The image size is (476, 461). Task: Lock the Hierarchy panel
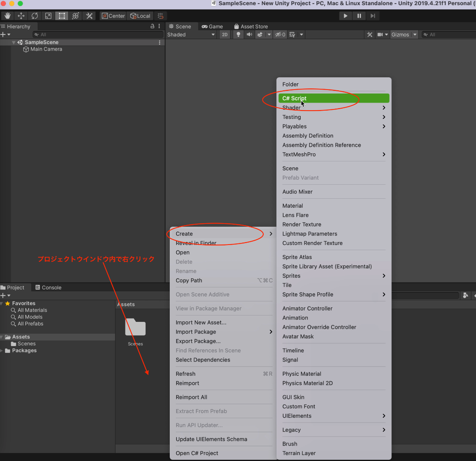[x=152, y=26]
